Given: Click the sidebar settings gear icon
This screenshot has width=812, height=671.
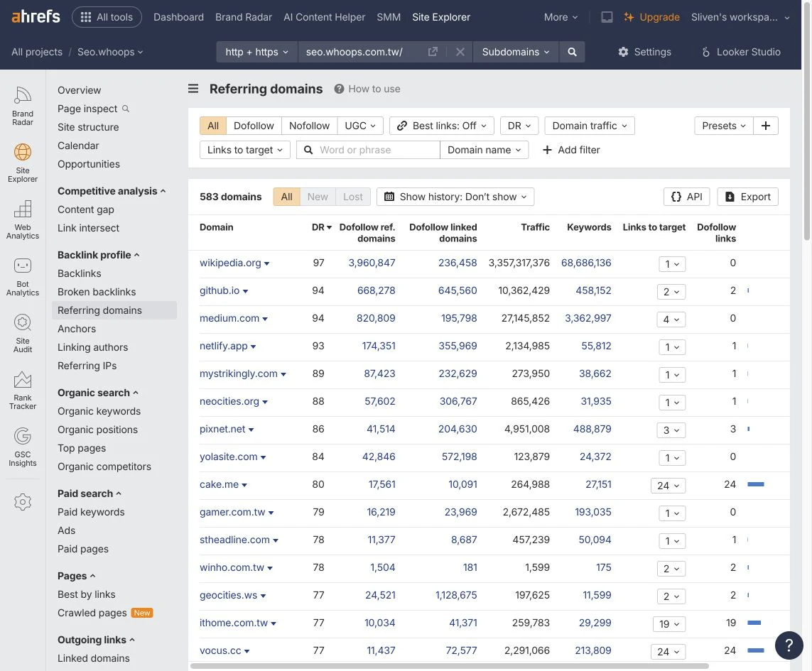Looking at the screenshot, I should coord(22,502).
